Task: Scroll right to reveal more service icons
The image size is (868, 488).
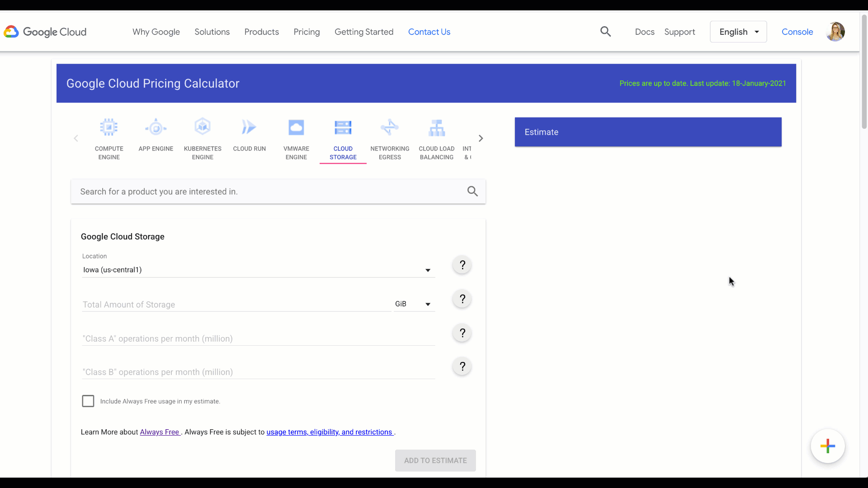Action: tap(480, 138)
